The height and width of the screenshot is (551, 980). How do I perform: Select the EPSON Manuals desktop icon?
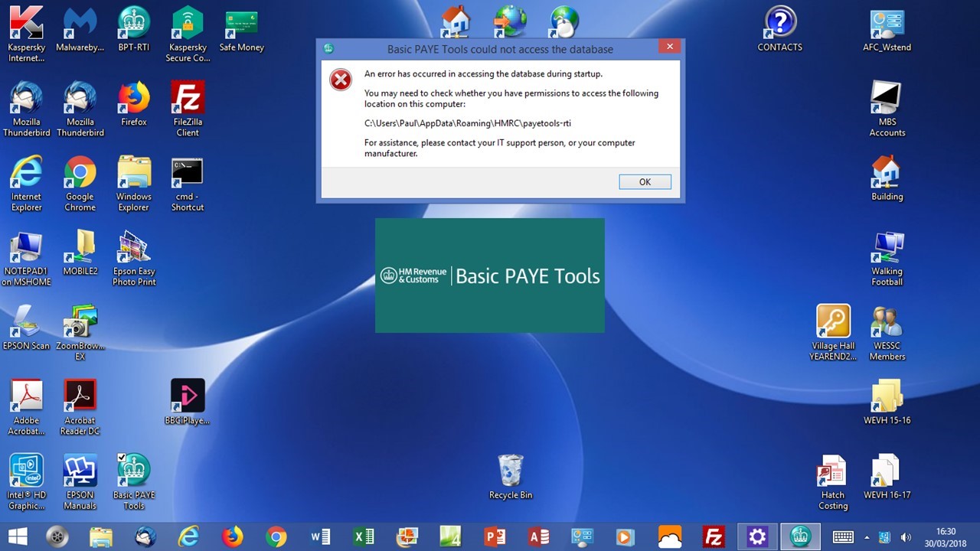tap(80, 482)
